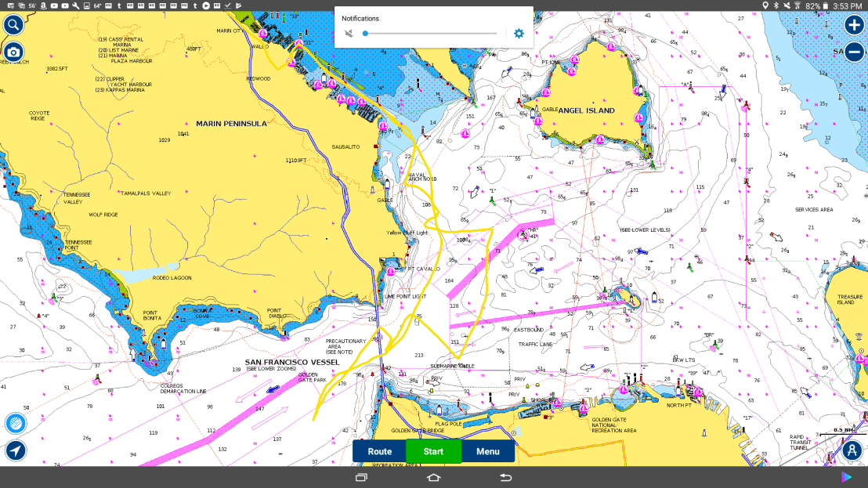Tap the Golden Gate Bridge label
This screenshot has width=868, height=488.
418,431
